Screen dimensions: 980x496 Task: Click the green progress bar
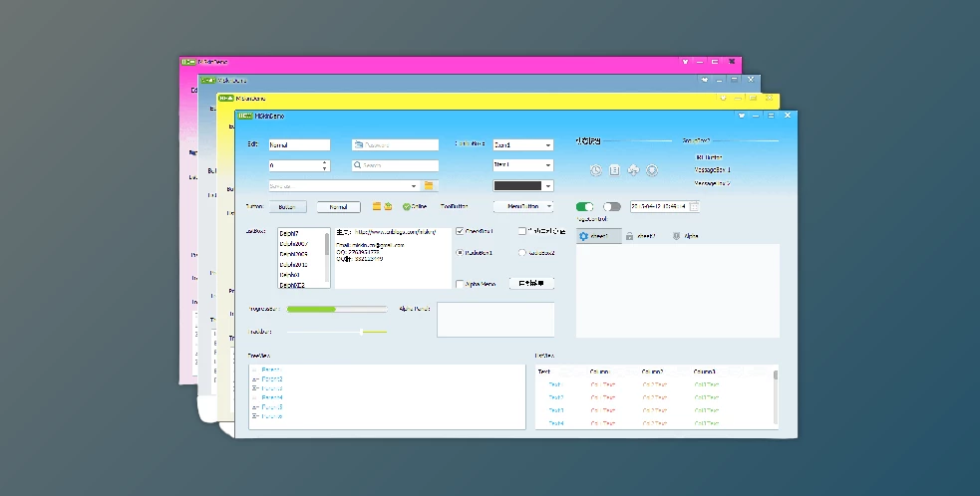coord(337,309)
